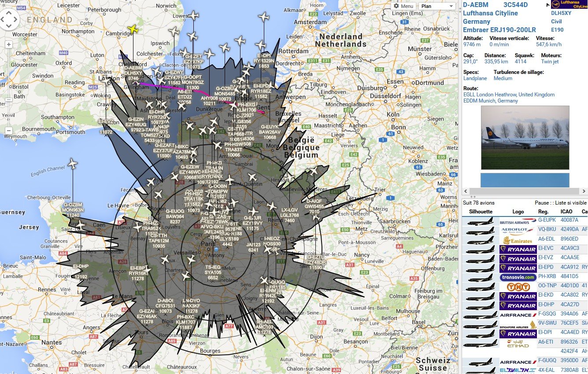Click the 'Liste si visible' link
588x374 pixels.
571,203
